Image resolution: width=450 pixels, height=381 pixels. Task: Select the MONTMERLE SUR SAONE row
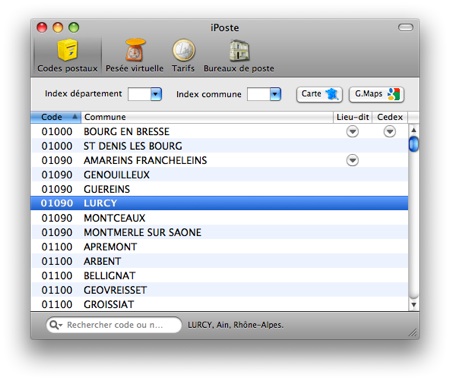pos(219,232)
